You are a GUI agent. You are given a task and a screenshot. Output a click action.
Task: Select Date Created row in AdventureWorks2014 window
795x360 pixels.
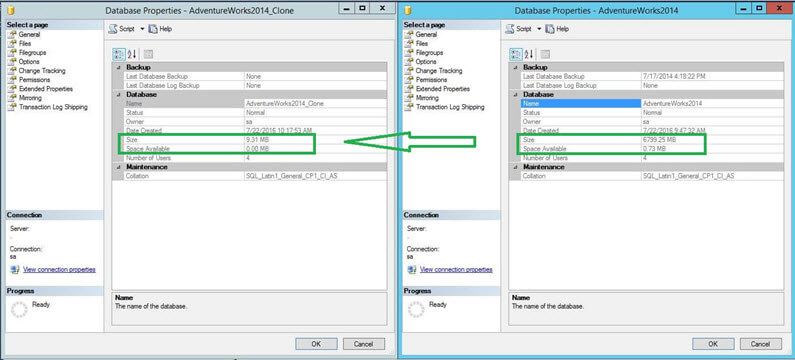click(653, 131)
